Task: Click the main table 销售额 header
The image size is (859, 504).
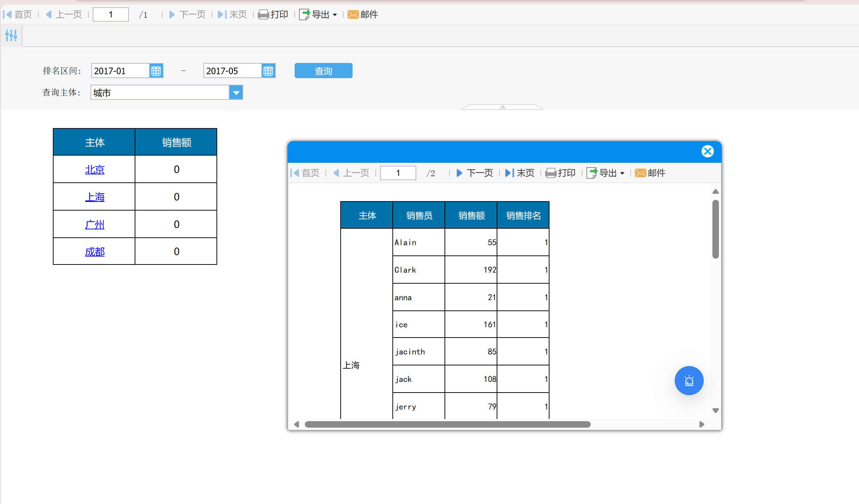Action: pyautogui.click(x=176, y=142)
